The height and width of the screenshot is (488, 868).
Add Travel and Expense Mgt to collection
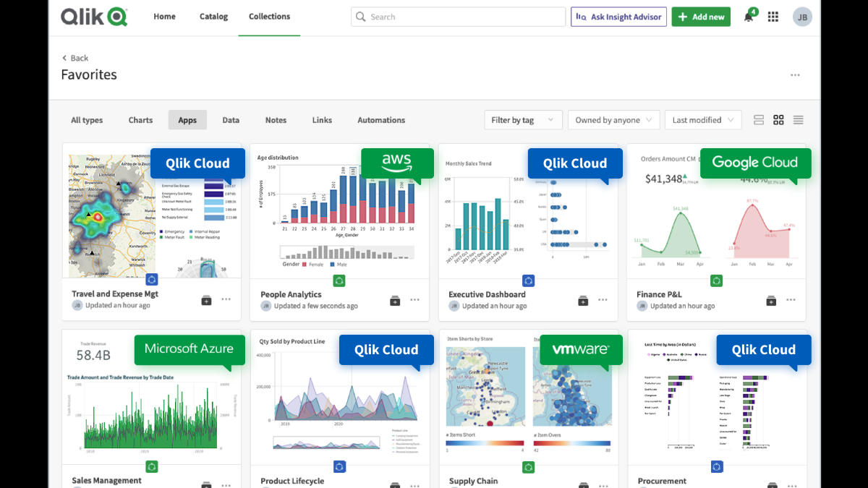[206, 300]
